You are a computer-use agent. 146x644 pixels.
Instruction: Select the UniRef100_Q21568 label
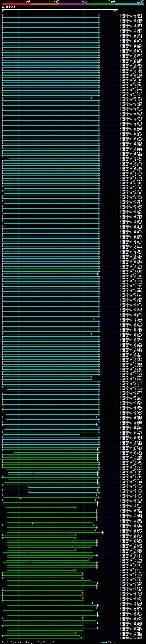click(131, 120)
